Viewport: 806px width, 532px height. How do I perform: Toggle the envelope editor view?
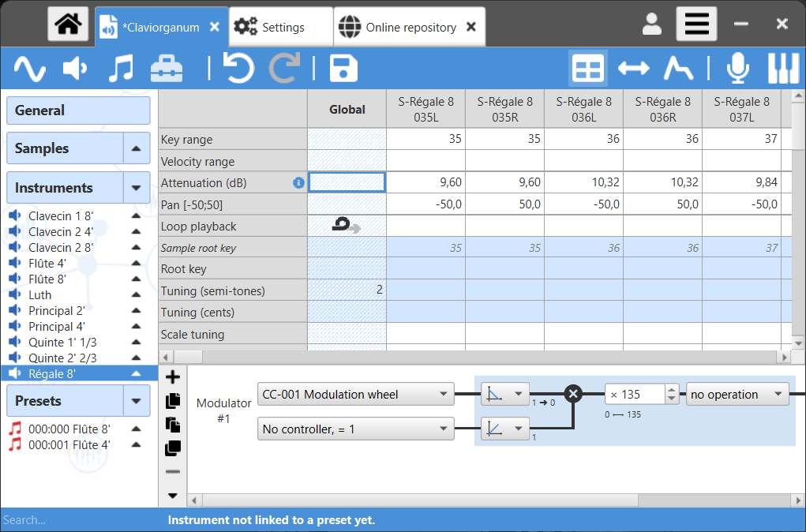(x=677, y=69)
